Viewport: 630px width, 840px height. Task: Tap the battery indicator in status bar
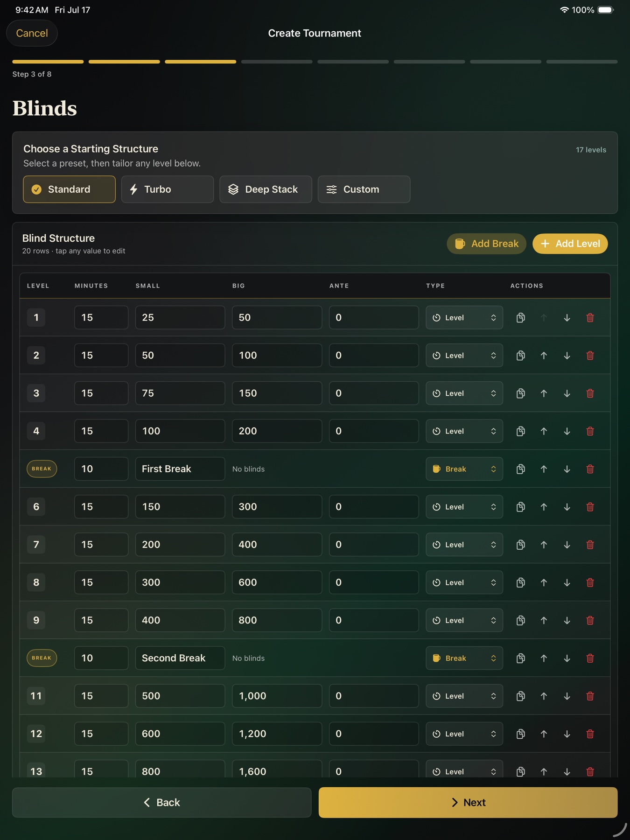pyautogui.click(x=606, y=10)
